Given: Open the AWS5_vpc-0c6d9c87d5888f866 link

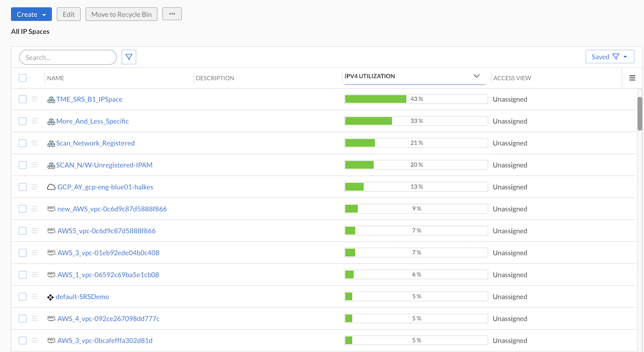Looking at the screenshot, I should pos(106,231).
